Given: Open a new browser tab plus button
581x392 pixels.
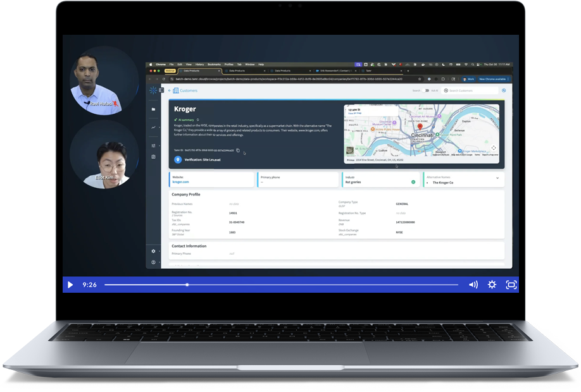Looking at the screenshot, I should point(408,71).
